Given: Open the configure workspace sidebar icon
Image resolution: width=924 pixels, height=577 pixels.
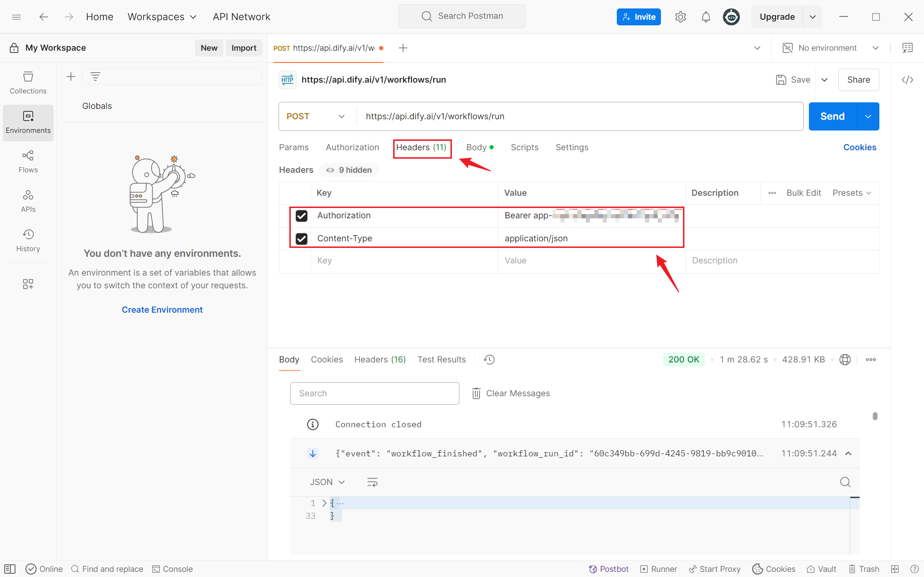Looking at the screenshot, I should coord(28,284).
